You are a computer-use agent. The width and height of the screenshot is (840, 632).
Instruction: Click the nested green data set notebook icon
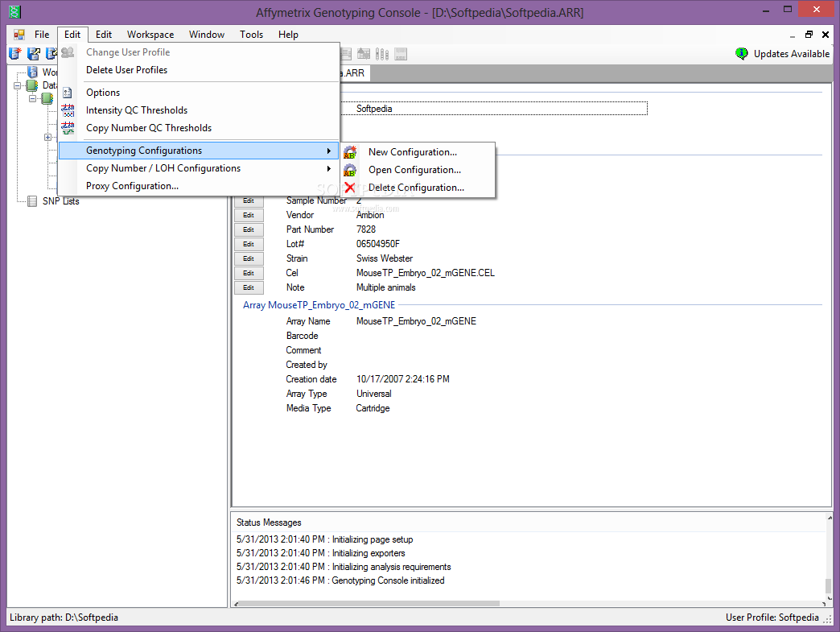pos(47,99)
